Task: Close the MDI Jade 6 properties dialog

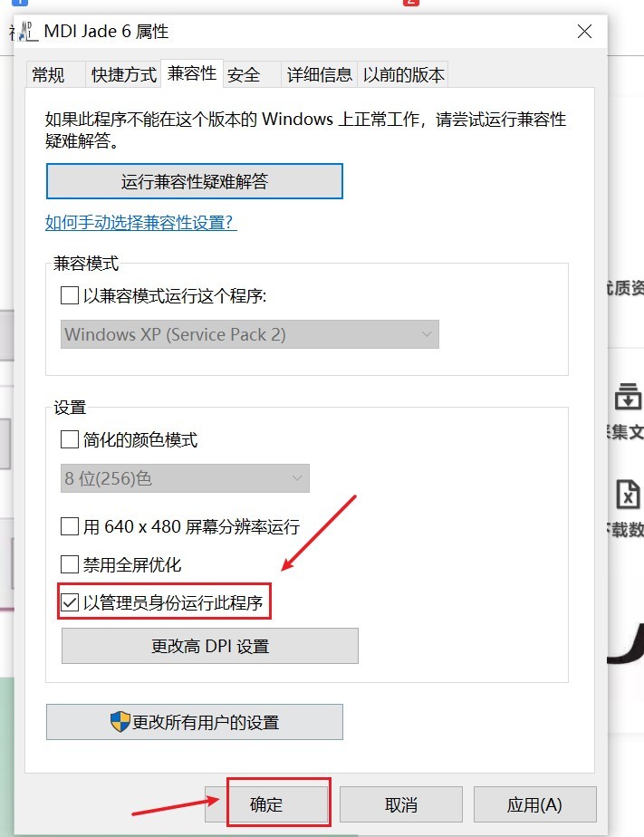Action: (584, 32)
